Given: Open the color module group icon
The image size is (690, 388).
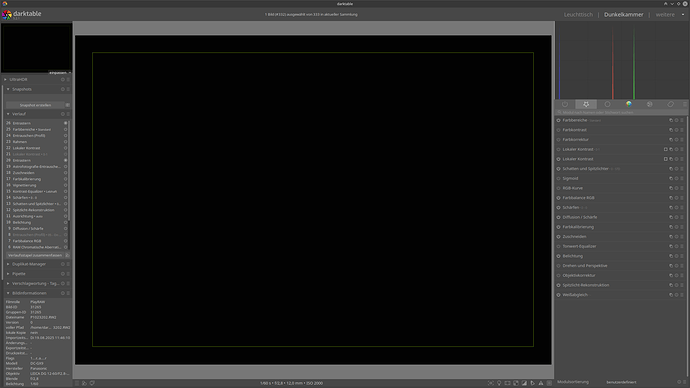Looking at the screenshot, I should click(x=628, y=104).
